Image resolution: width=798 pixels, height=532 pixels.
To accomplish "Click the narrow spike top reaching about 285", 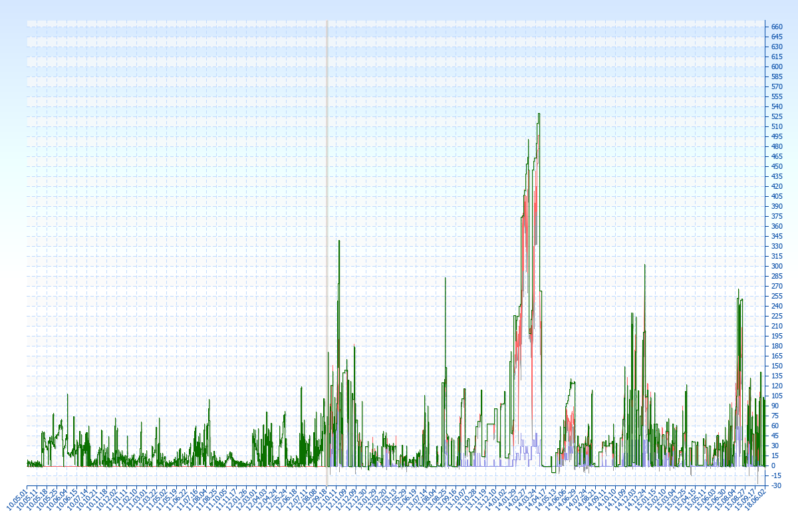I will [445, 279].
